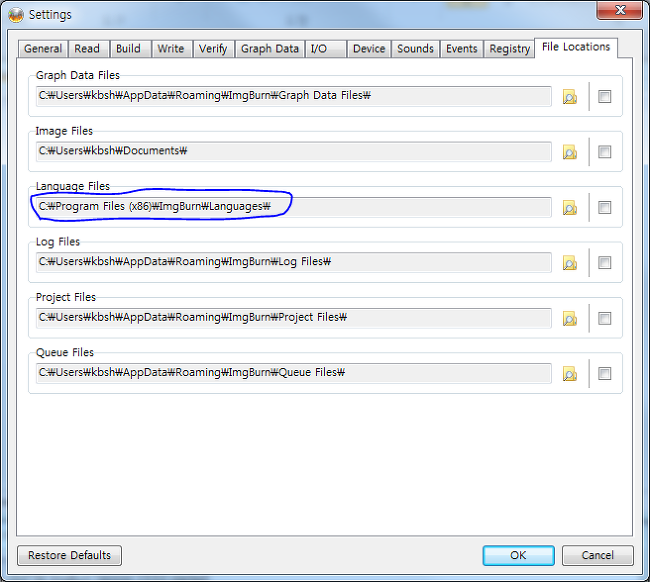This screenshot has height=582, width=650.
Task: Select the File Locations tab
Action: 576,47
